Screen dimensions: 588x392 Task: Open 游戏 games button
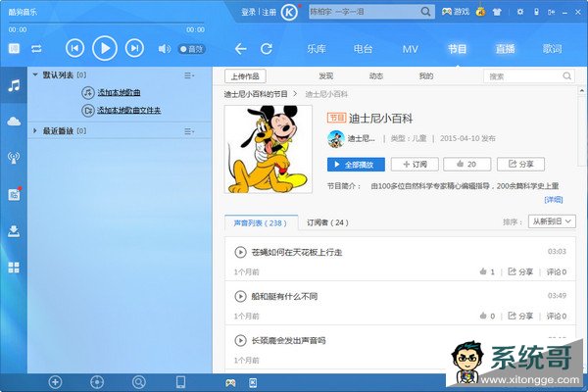point(456,12)
